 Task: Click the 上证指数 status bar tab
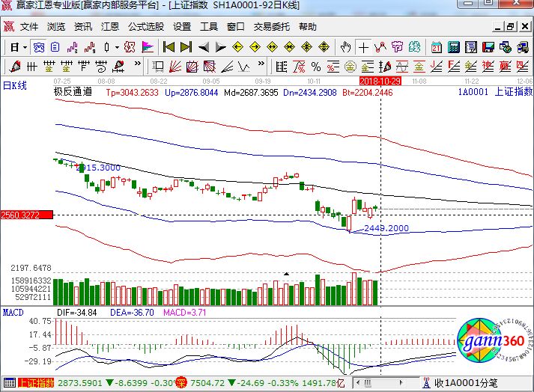[x=35, y=384]
